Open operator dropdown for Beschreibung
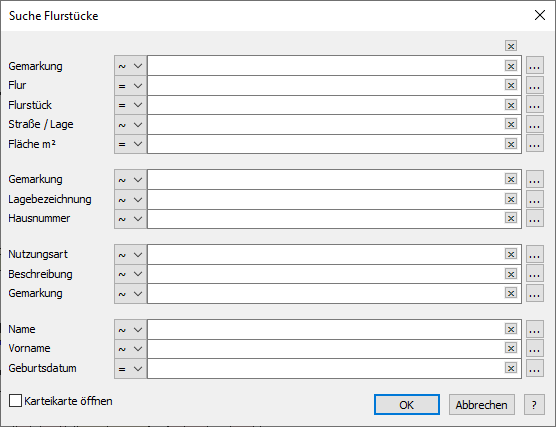 130,274
